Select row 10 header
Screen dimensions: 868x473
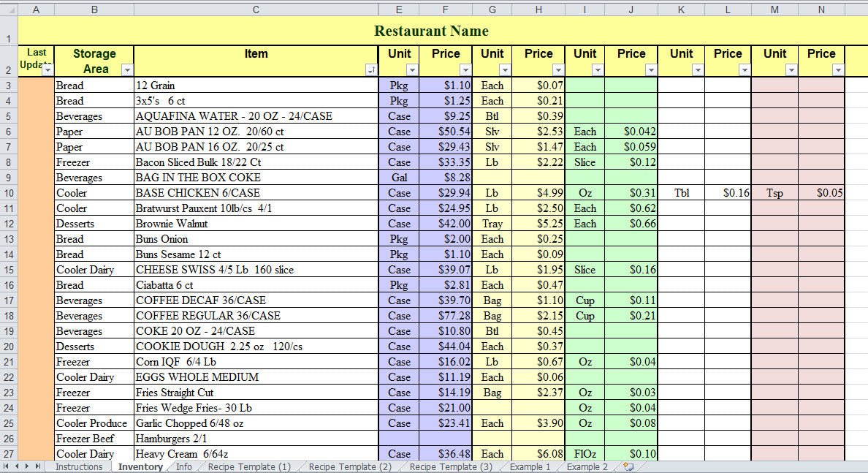point(9,193)
